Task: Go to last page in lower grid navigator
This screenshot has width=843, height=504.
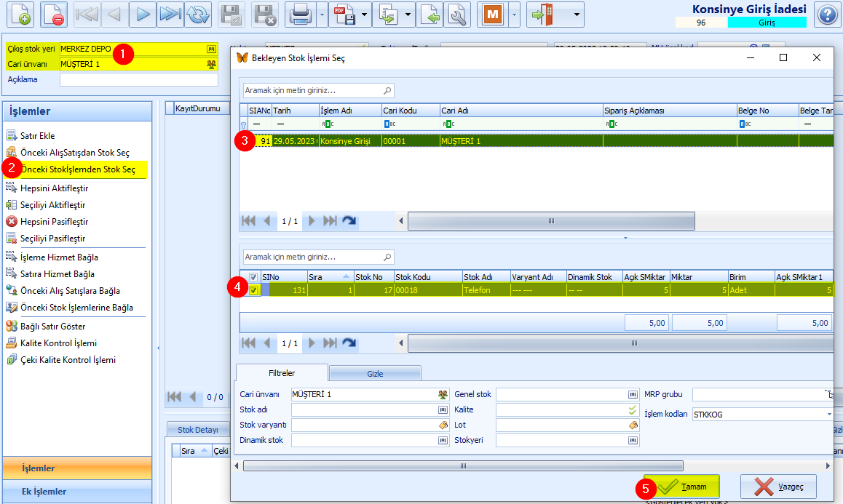Action: tap(330, 343)
